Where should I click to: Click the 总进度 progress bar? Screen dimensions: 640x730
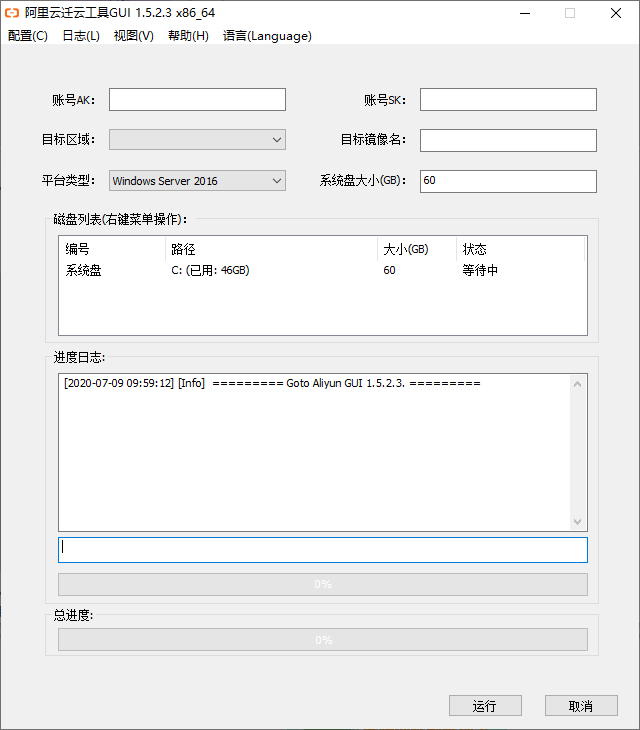coord(323,640)
